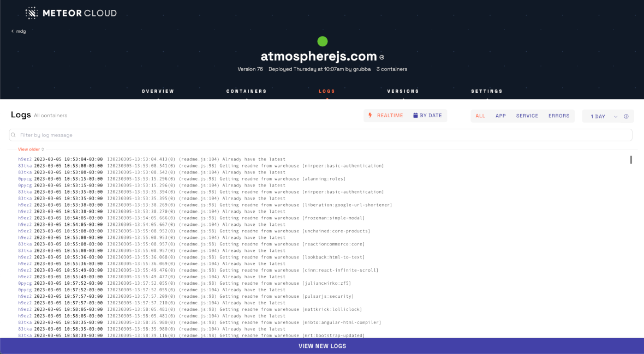Click the All containers subtitle
The image size is (644, 354).
[51, 116]
